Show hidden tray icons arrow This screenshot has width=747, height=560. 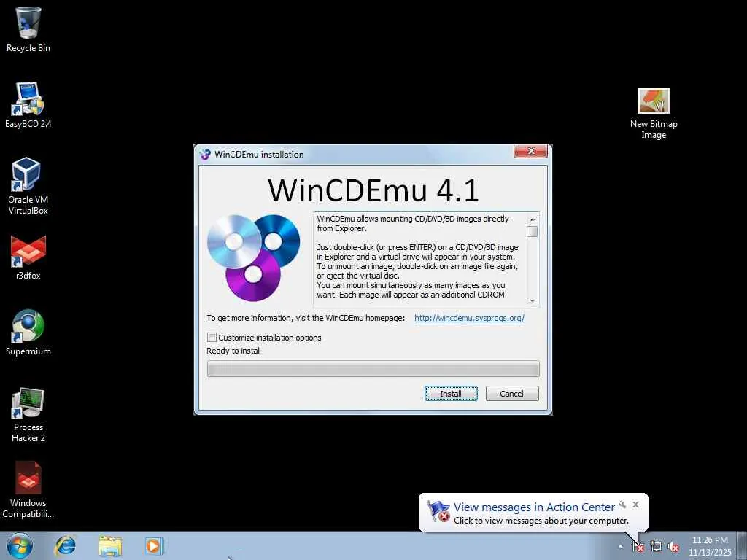[620, 547]
